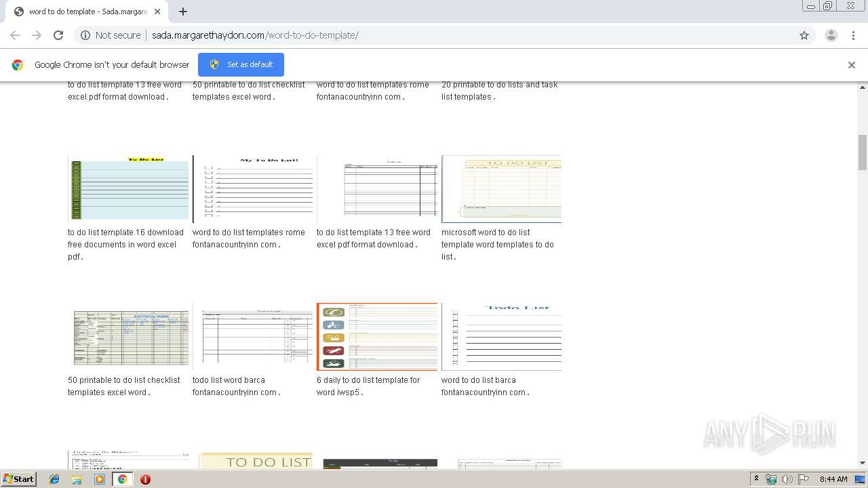Click the 'Set as default' button
Screen dimensions: 868x488
tap(241, 64)
